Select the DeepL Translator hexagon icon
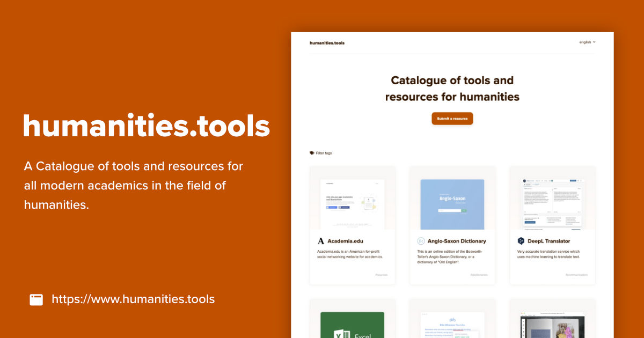644x338 pixels. [x=521, y=240]
